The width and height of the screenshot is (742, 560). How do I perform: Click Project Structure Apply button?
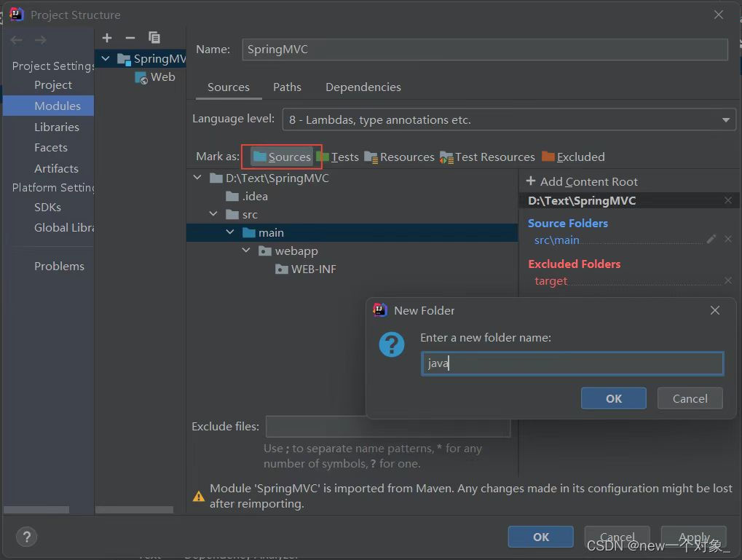pyautogui.click(x=694, y=537)
